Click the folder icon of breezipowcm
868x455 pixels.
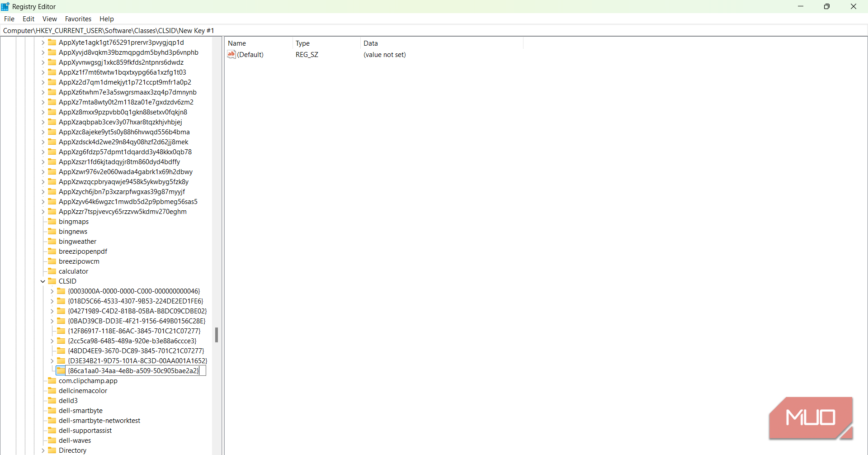pyautogui.click(x=52, y=261)
